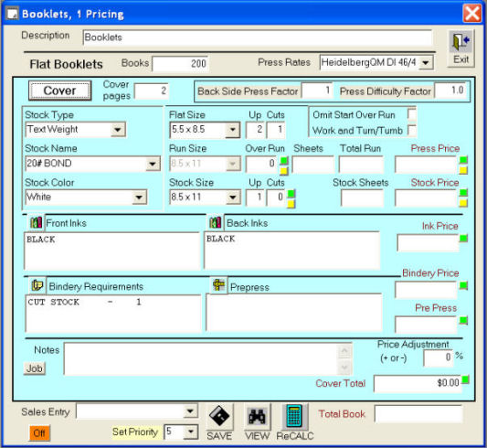Image resolution: width=487 pixels, height=448 pixels.
Task: Click yellow square beside Stock Price
Action: coord(463,203)
